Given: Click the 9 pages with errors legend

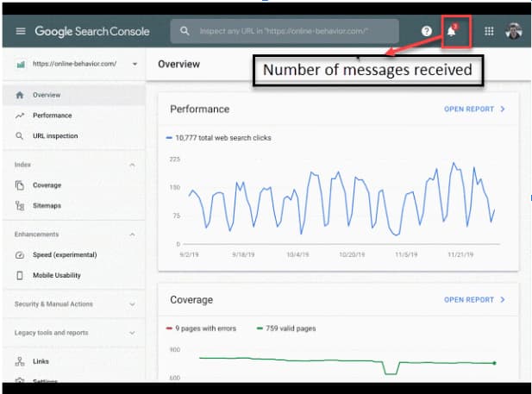Looking at the screenshot, I should click(x=201, y=328).
